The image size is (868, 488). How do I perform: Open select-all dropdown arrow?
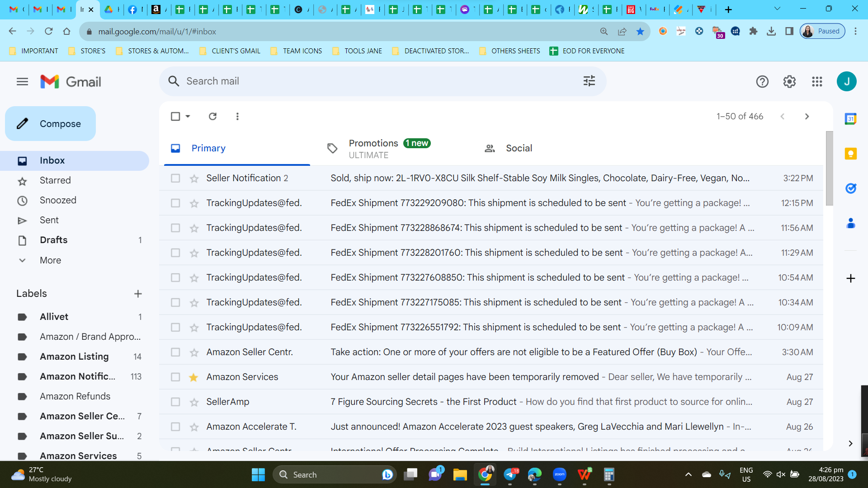tap(188, 117)
